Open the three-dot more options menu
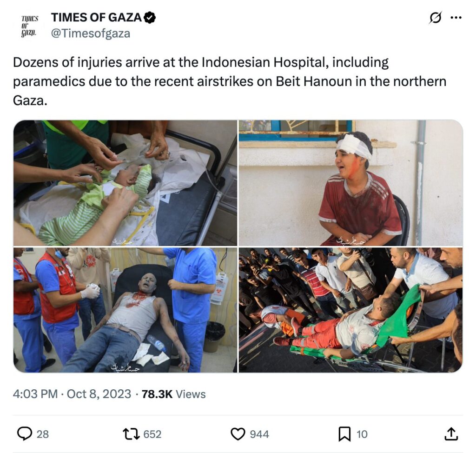 (x=456, y=18)
